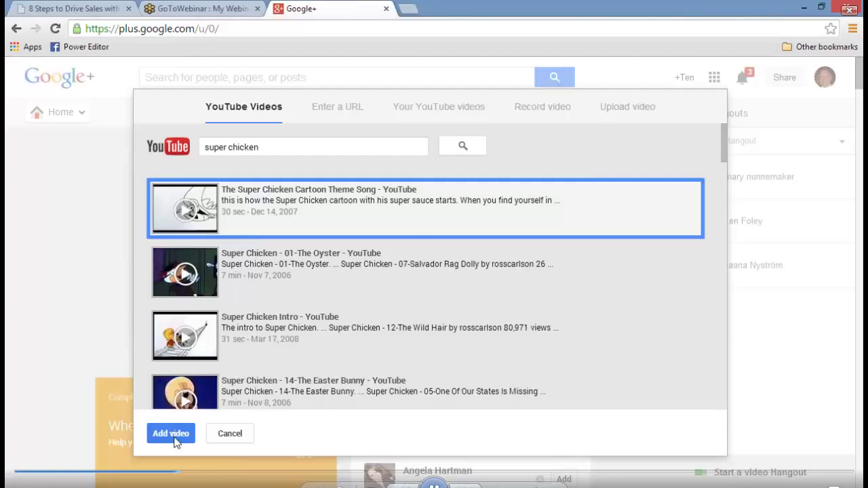This screenshot has height=488, width=868.
Task: Expand the Home dropdown menu
Action: coord(58,112)
